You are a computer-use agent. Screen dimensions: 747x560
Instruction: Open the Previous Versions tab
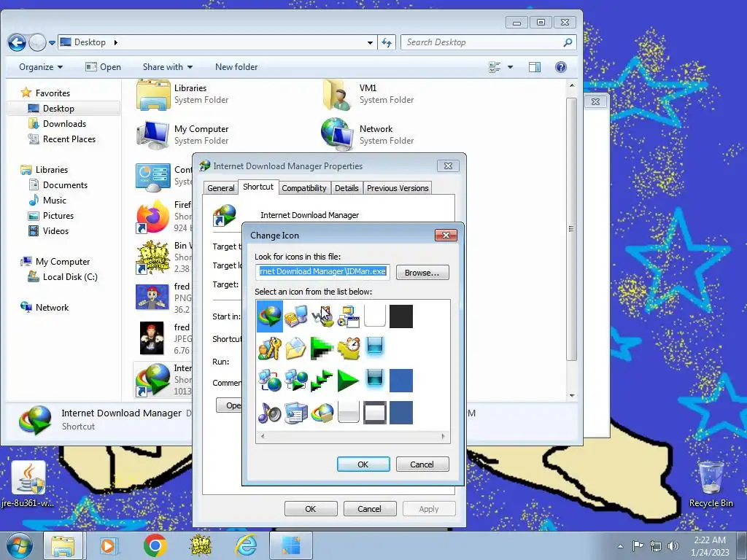click(x=398, y=188)
